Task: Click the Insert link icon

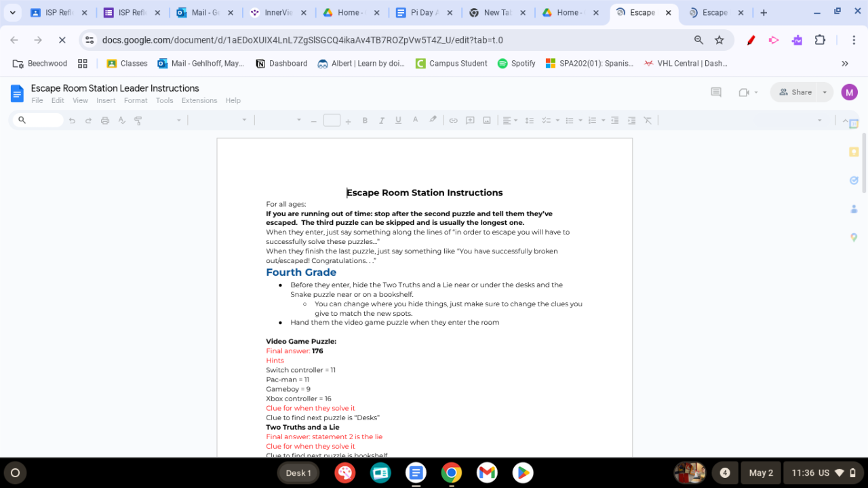Action: tap(453, 121)
